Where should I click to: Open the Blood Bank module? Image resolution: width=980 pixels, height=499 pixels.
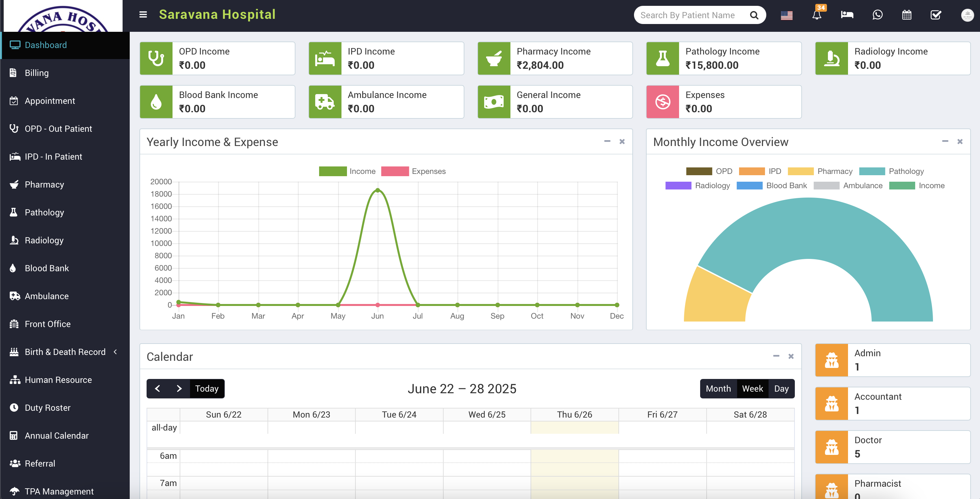click(47, 268)
